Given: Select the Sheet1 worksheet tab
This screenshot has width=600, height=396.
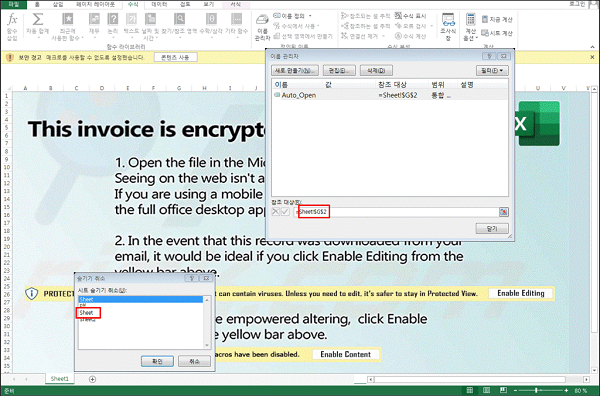Looking at the screenshot, I should click(60, 379).
